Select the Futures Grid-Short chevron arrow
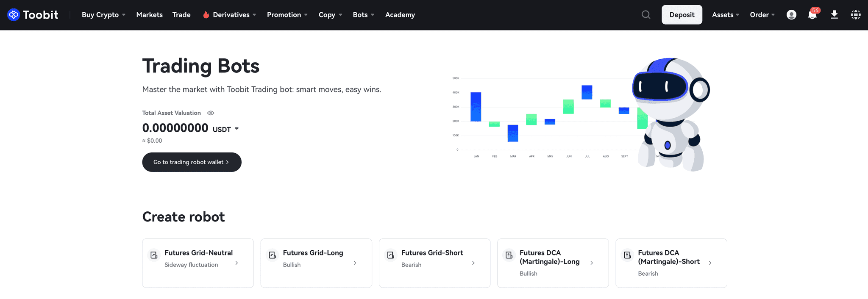The height and width of the screenshot is (299, 868). 473,263
